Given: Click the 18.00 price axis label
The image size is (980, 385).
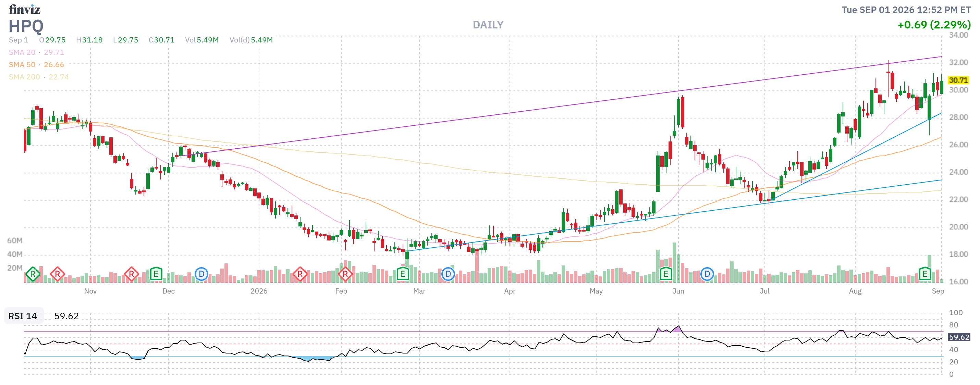Looking at the screenshot, I should [958, 254].
